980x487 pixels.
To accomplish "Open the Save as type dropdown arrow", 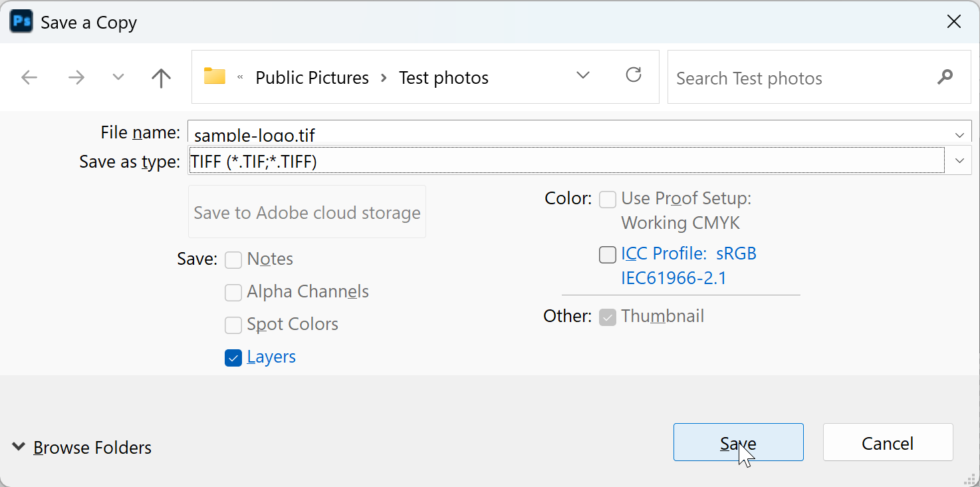I will 959,160.
